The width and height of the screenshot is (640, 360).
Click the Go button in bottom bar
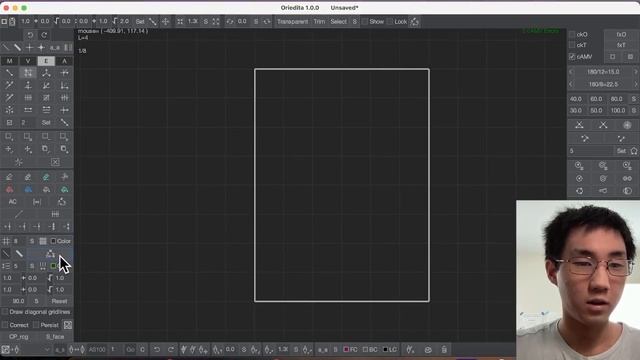(x=130, y=350)
